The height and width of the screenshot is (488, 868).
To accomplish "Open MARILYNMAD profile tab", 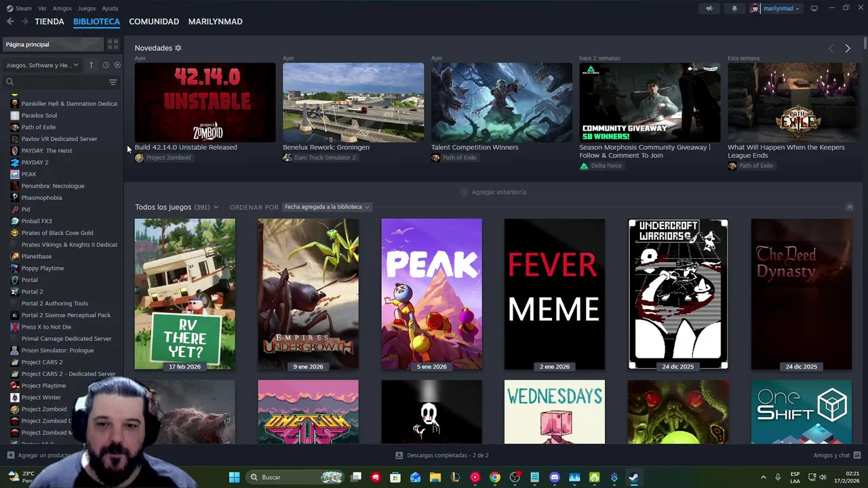I will coord(215,22).
